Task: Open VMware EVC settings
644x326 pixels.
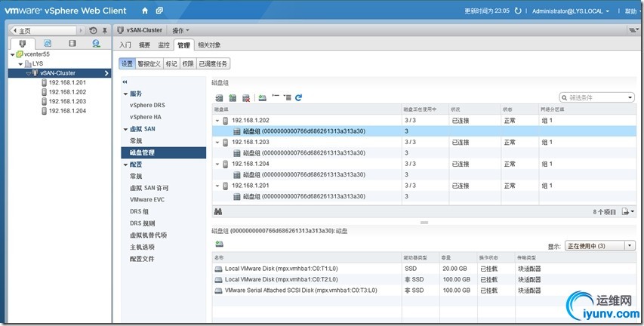Action: [x=147, y=199]
